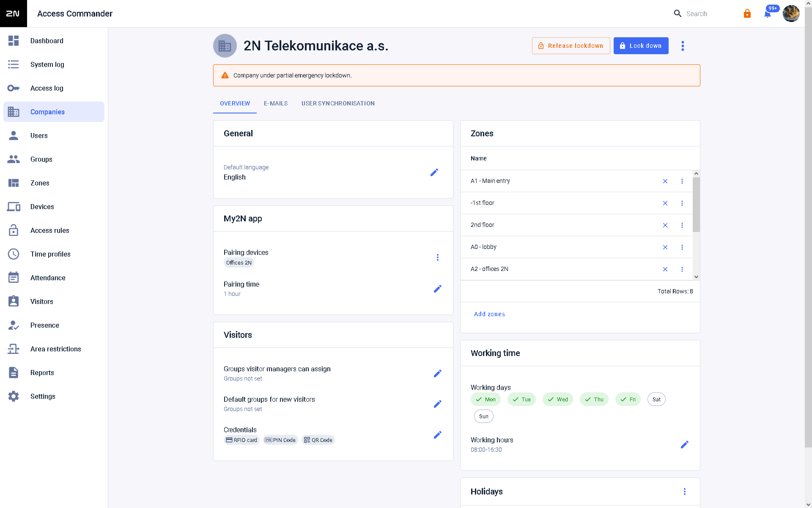This screenshot has height=508, width=812.
Task: Open Area restrictions in the sidebar
Action: [x=54, y=349]
